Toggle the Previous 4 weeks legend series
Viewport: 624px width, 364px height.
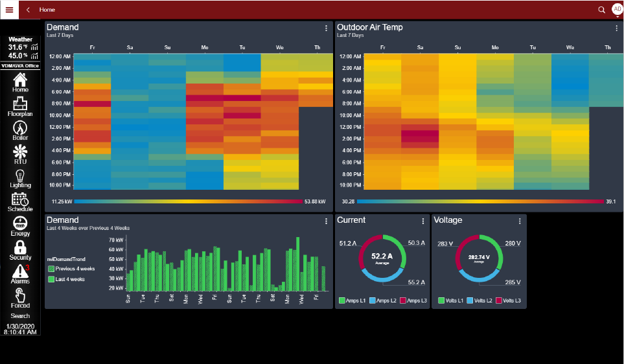71,269
